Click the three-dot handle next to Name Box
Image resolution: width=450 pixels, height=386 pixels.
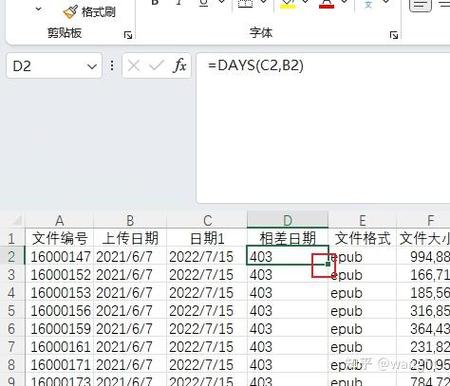coord(112,65)
